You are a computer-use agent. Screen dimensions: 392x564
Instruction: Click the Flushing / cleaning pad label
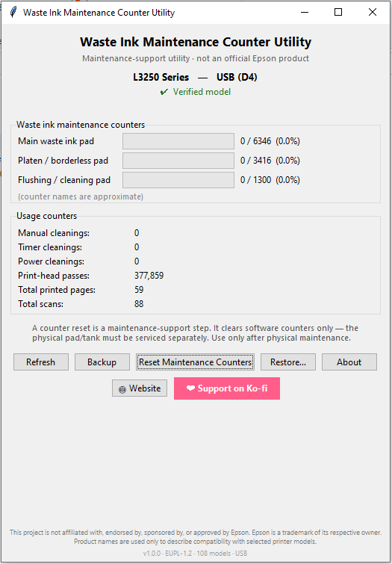click(64, 180)
